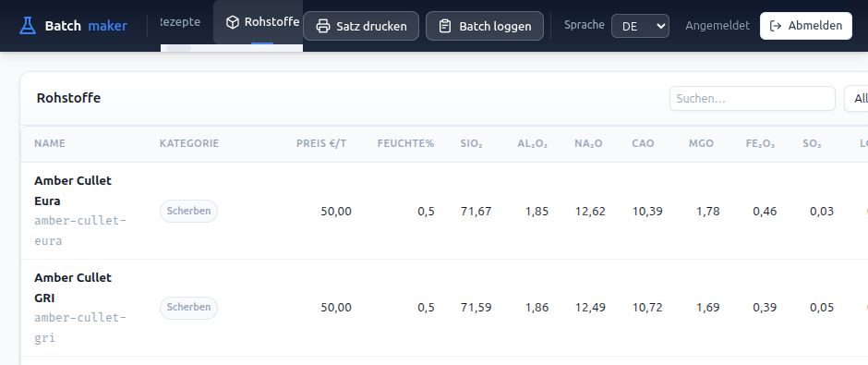Image resolution: width=868 pixels, height=365 pixels.
Task: Focus the Suchen search field
Action: [753, 99]
